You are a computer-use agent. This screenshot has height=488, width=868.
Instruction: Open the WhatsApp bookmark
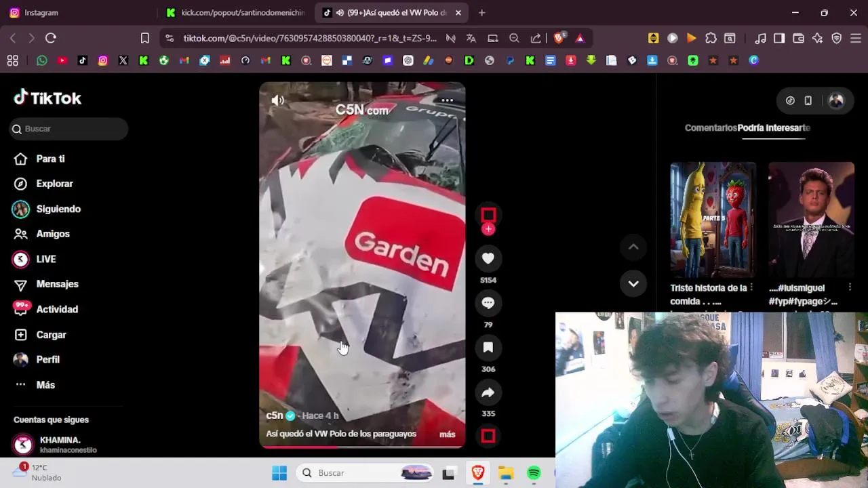(x=42, y=60)
